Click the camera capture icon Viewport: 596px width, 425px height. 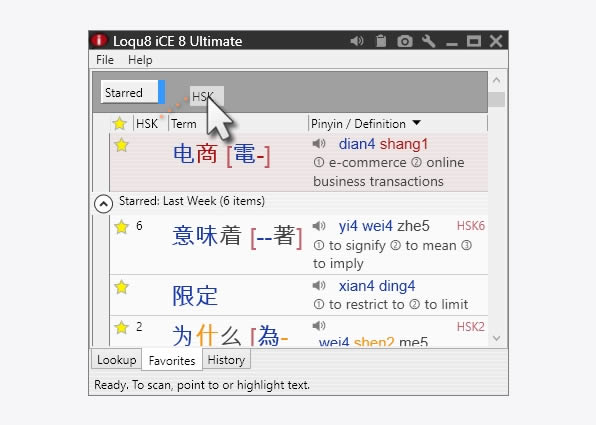405,41
